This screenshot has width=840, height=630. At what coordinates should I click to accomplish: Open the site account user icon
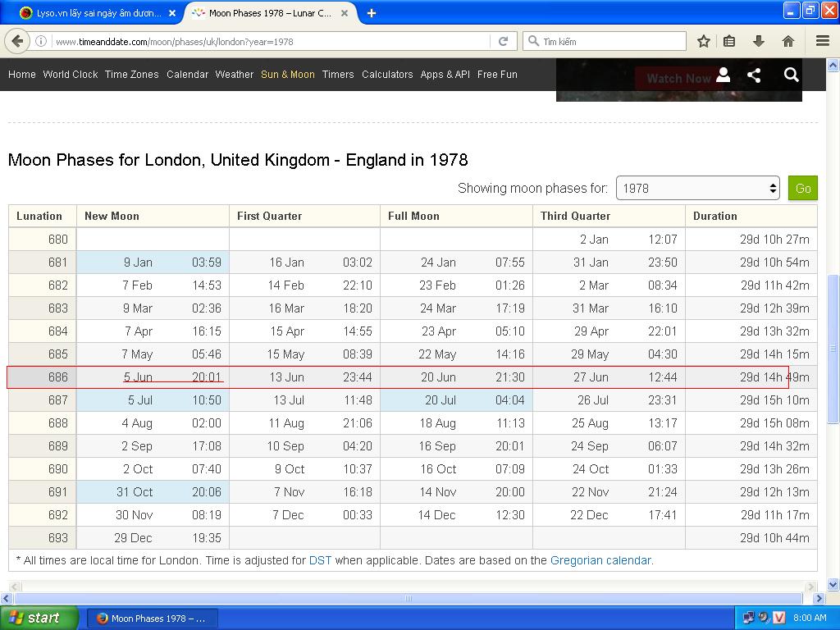(723, 75)
